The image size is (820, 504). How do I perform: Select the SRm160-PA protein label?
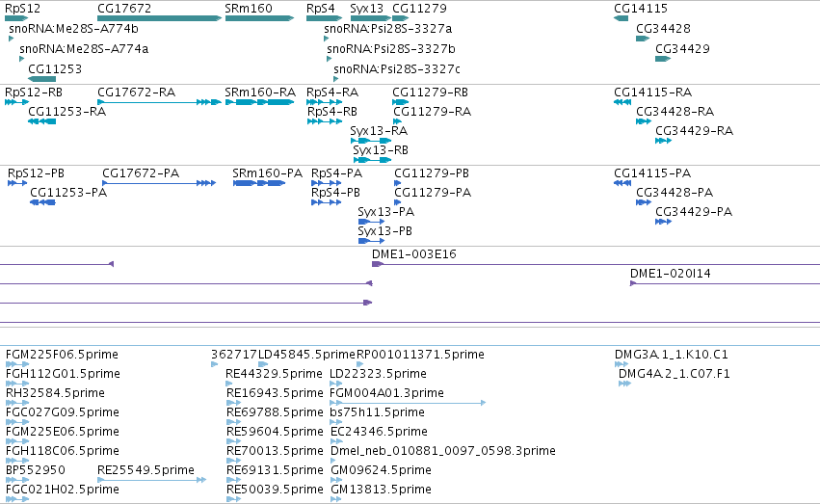[268, 173]
